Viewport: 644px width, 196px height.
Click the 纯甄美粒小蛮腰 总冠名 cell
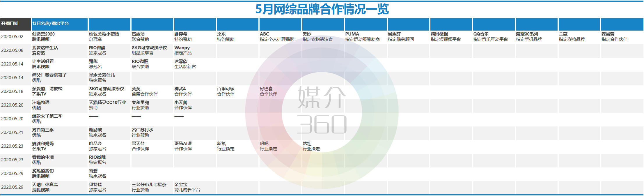click(x=109, y=37)
